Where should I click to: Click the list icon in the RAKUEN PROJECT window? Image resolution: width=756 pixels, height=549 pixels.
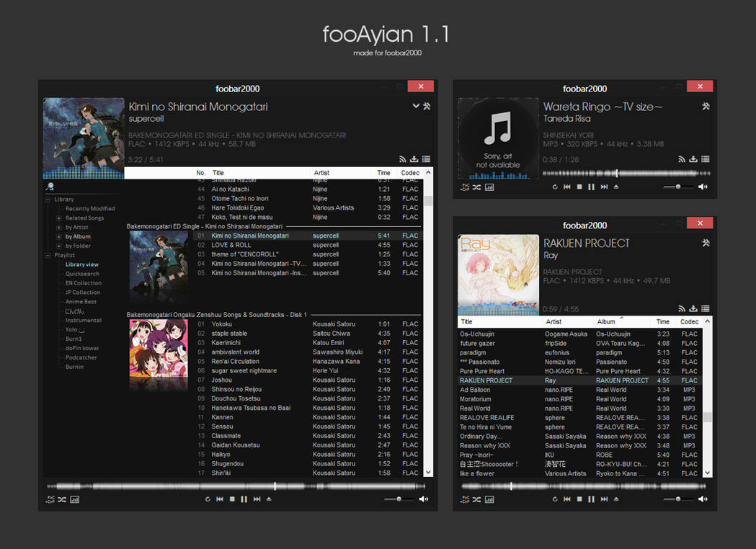pyautogui.click(x=704, y=309)
